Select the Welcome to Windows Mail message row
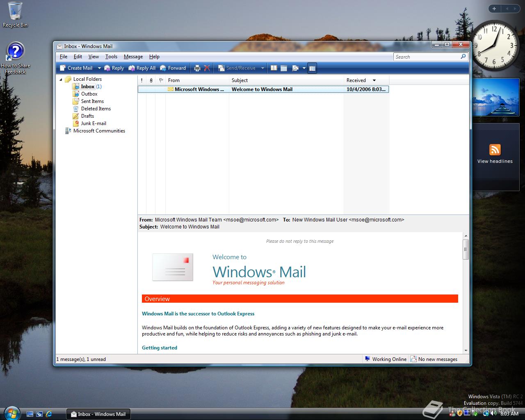Screen dimensions: 525x420 click(263, 89)
